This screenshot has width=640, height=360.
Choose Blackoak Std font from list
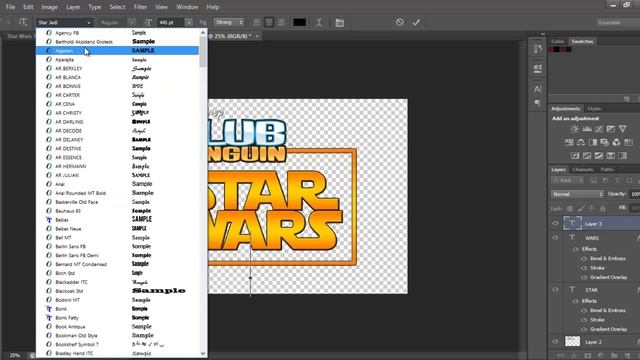(x=117, y=291)
